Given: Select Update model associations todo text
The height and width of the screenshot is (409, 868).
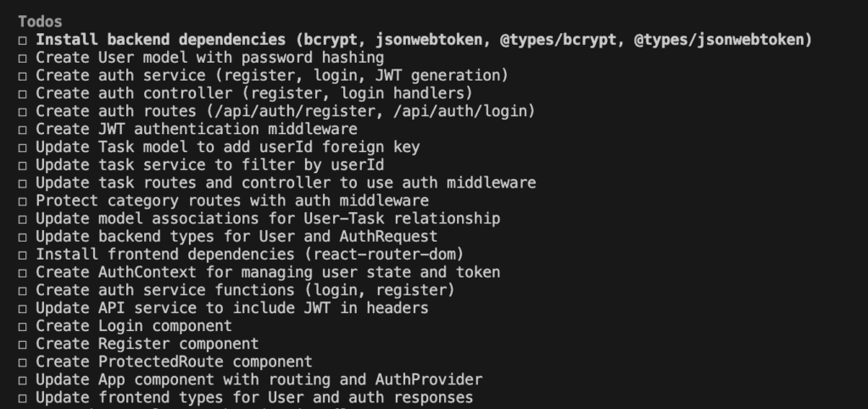Looking at the screenshot, I should 268,219.
